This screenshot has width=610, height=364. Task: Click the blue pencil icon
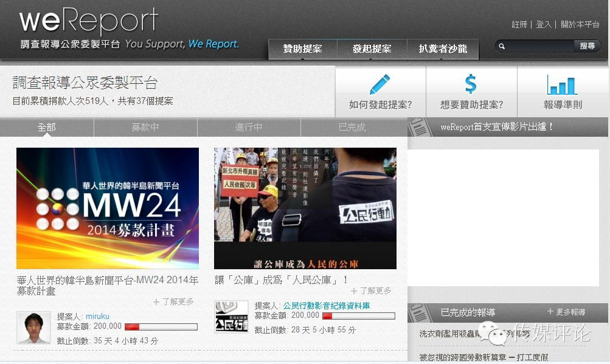380,84
